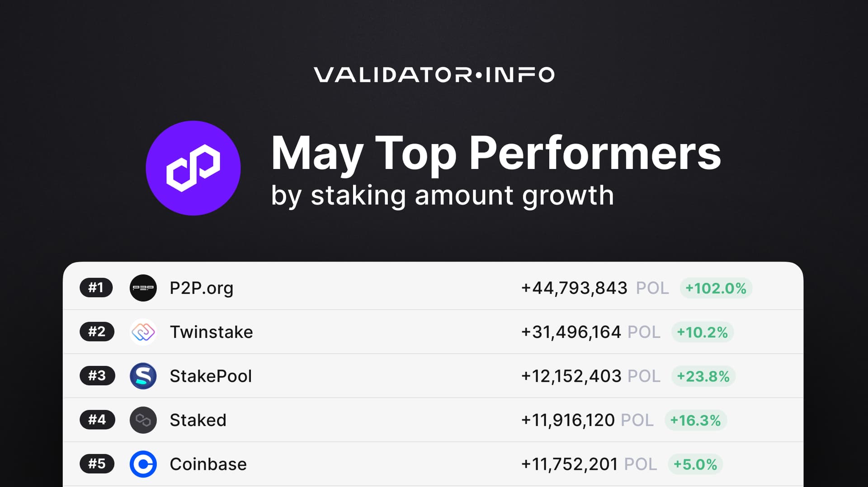Viewport: 868px width, 487px height.
Task: Open the StakePool validator name
Action: pyautogui.click(x=211, y=376)
